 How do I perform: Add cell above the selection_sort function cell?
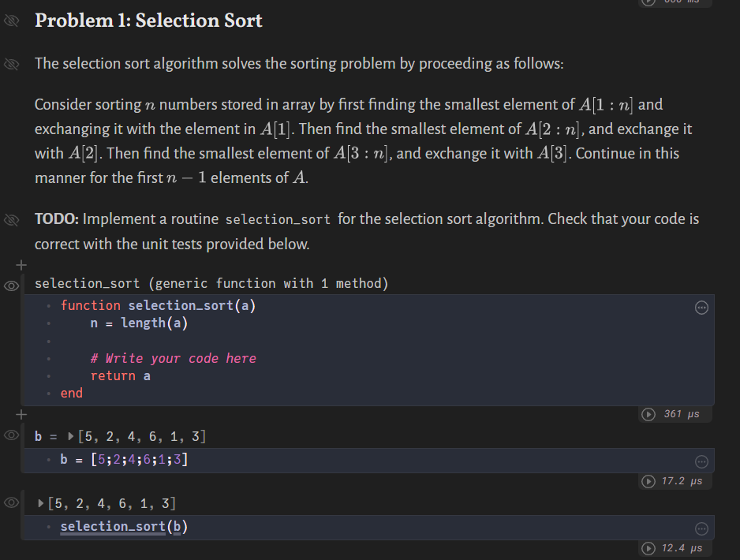pyautogui.click(x=21, y=265)
